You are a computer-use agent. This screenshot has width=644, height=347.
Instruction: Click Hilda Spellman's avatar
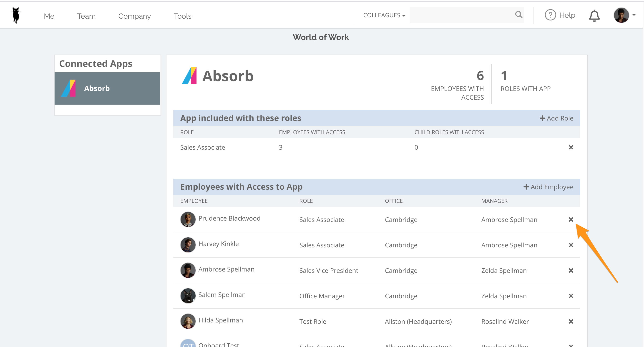[188, 321]
